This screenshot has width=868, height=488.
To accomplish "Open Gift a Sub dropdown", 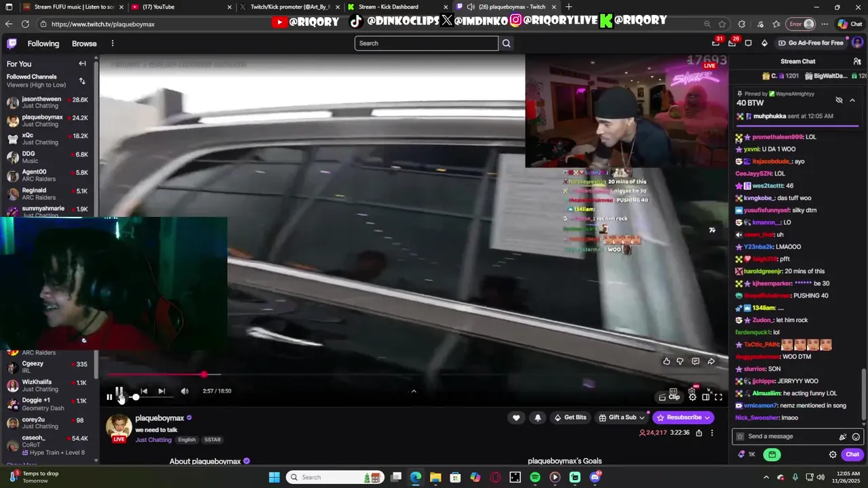I will 621,418.
